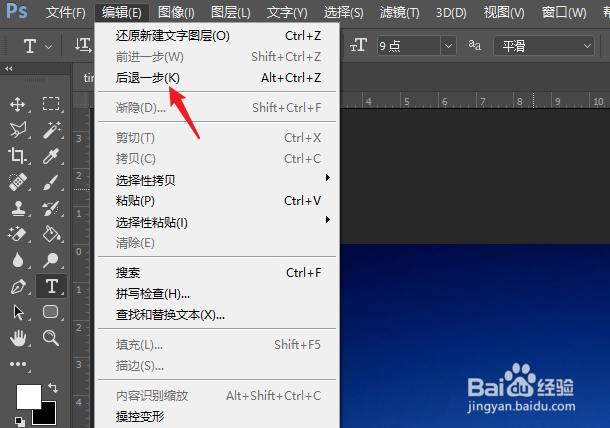The width and height of the screenshot is (610, 428).
Task: Click the blue gradient canvas image
Action: (x=475, y=335)
